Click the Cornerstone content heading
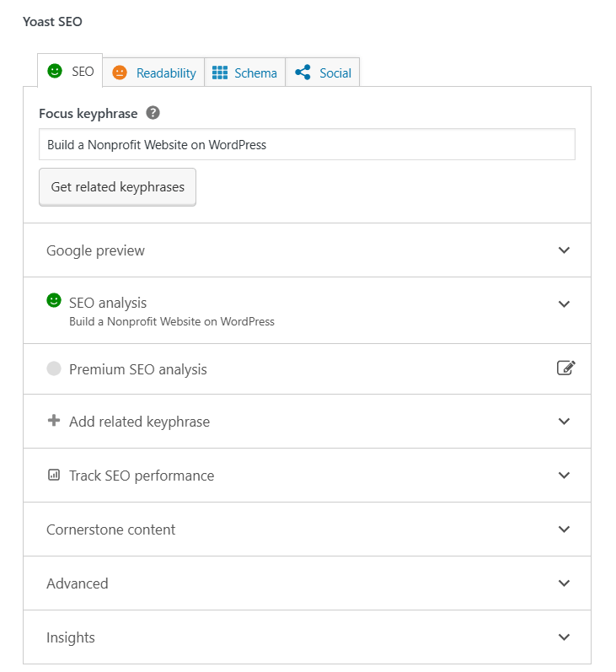616x672 pixels. point(111,530)
